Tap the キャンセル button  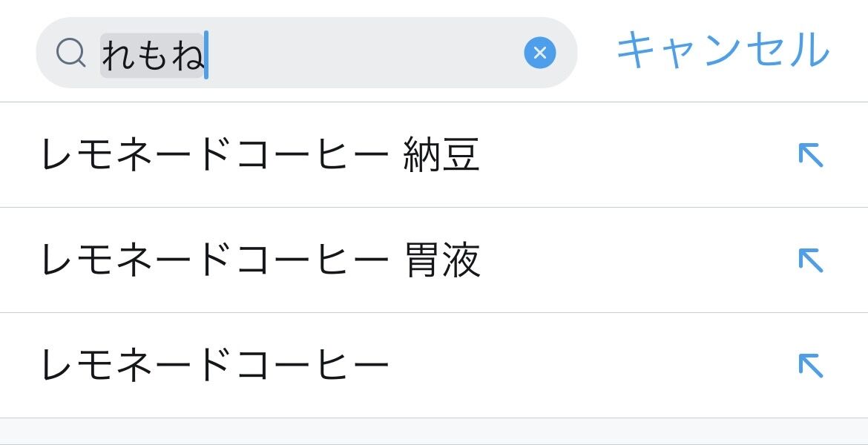723,50
